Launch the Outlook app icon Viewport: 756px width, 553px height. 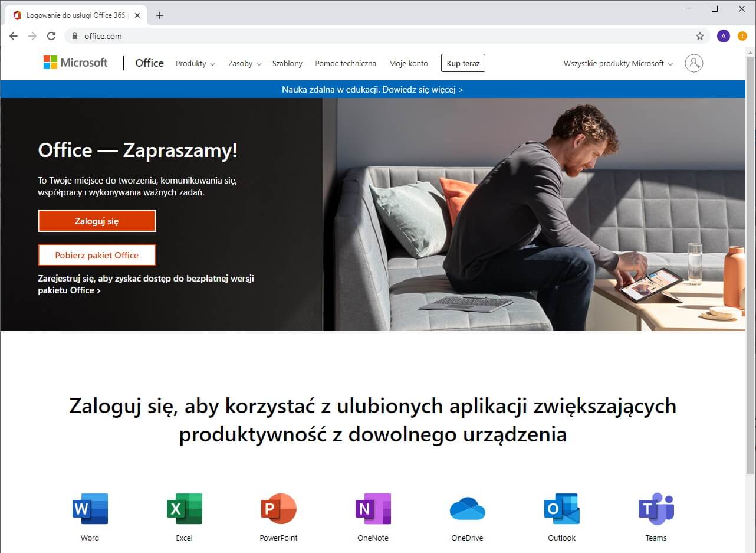562,509
